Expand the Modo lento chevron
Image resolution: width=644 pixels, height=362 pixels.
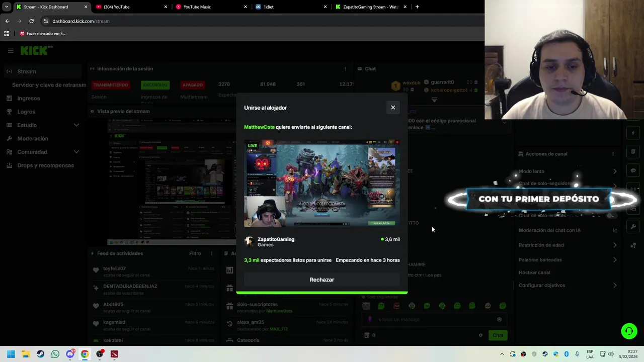(615, 171)
